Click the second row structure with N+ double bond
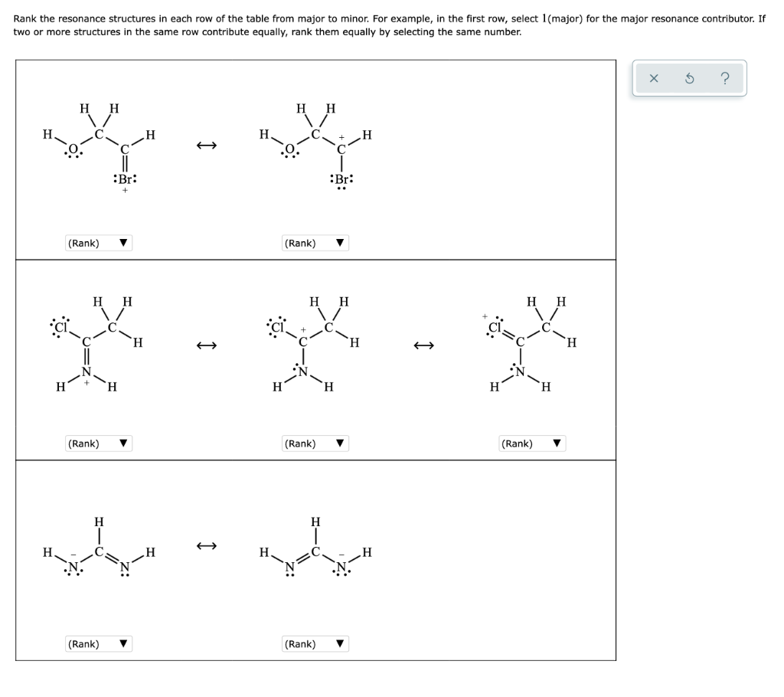Screen dimensions: 784x697 click(96, 344)
